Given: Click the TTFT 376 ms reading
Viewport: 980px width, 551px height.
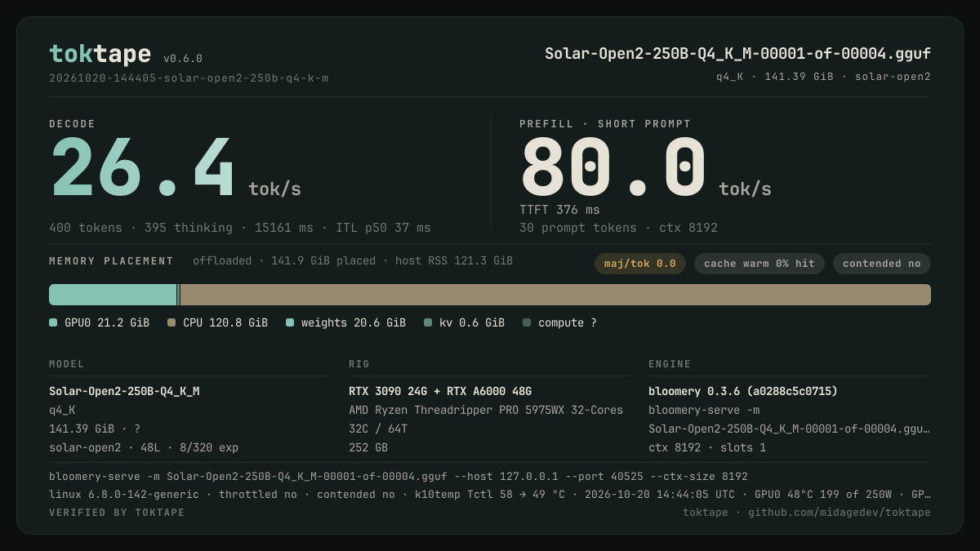Looking at the screenshot, I should (x=559, y=210).
